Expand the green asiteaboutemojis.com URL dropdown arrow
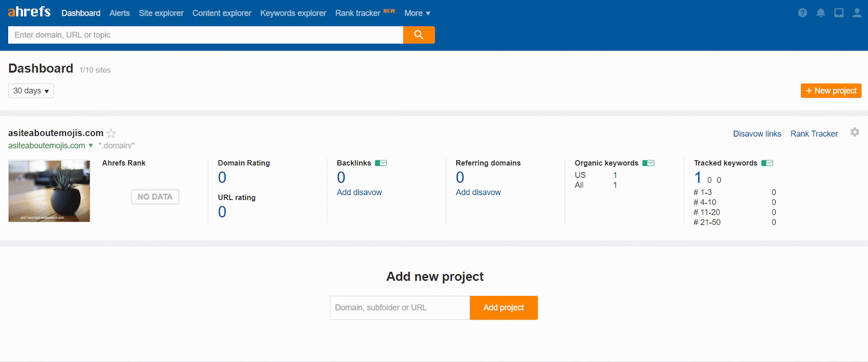The width and height of the screenshot is (868, 362). tap(91, 146)
